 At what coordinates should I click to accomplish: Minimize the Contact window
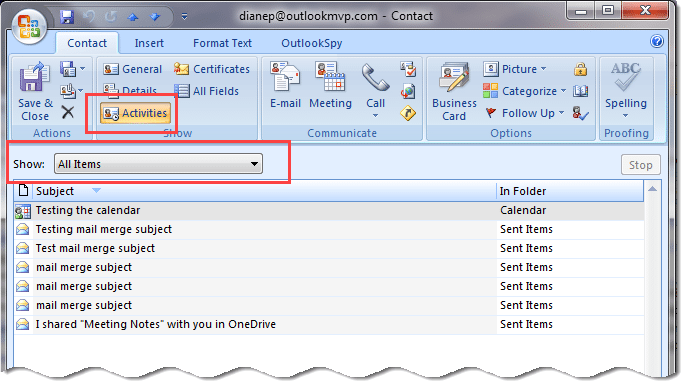[x=581, y=10]
